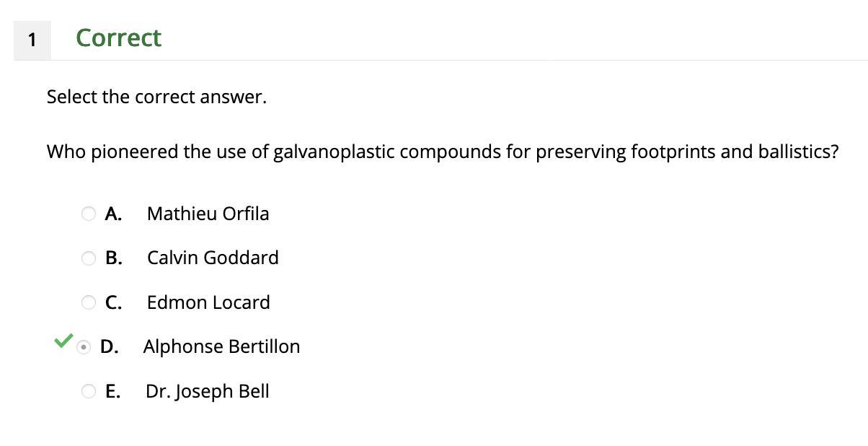
Task: Select the radio button next to Dr. Joseph Bell
Action: click(x=89, y=391)
